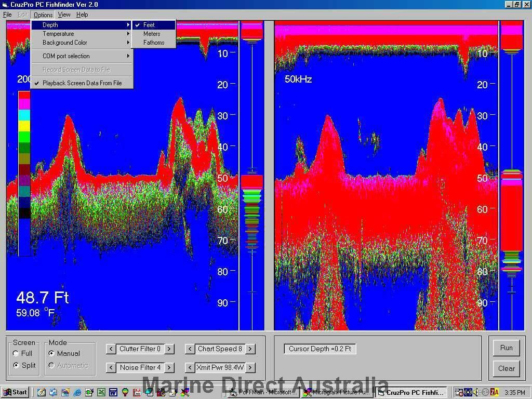This screenshot has height=399, width=532.
Task: Open the File menu
Action: click(7, 15)
